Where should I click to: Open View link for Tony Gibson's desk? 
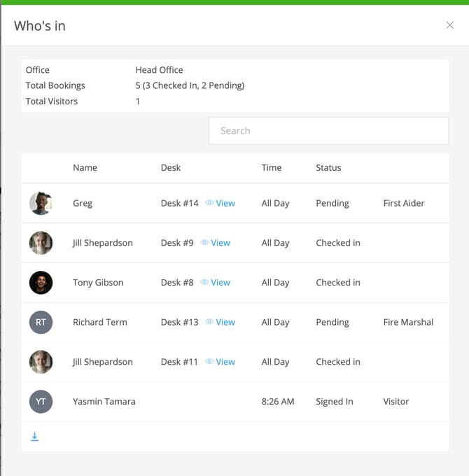pyautogui.click(x=220, y=283)
